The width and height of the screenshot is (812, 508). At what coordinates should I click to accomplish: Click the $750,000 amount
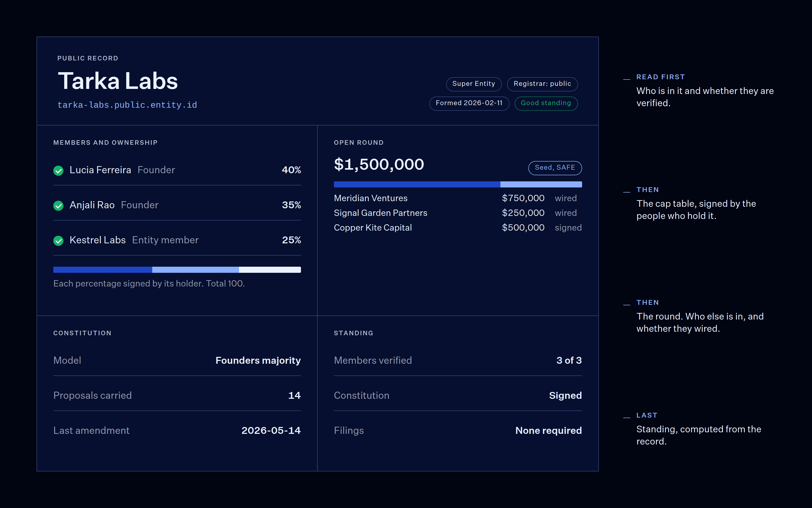523,198
